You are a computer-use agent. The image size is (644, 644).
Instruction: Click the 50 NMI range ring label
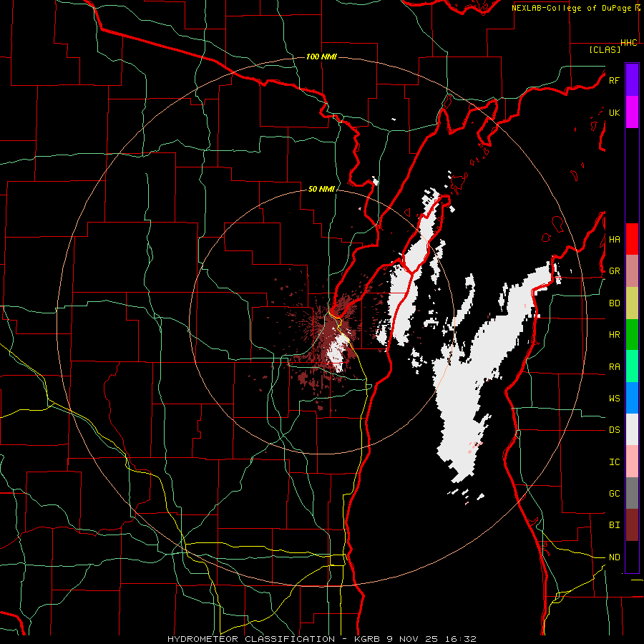click(x=321, y=190)
